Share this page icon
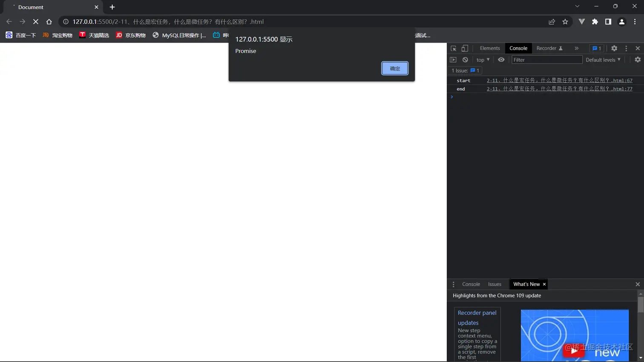Image resolution: width=644 pixels, height=362 pixels. click(552, 22)
